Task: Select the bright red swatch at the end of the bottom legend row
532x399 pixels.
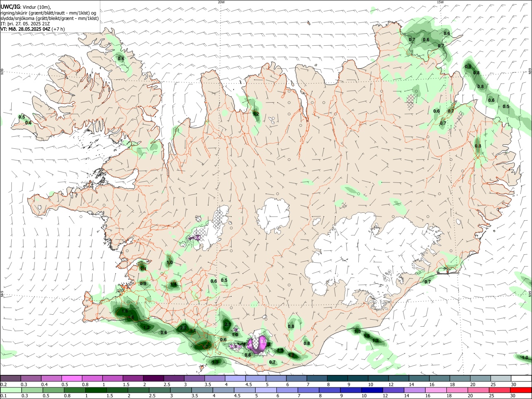Action: pyautogui.click(x=520, y=390)
